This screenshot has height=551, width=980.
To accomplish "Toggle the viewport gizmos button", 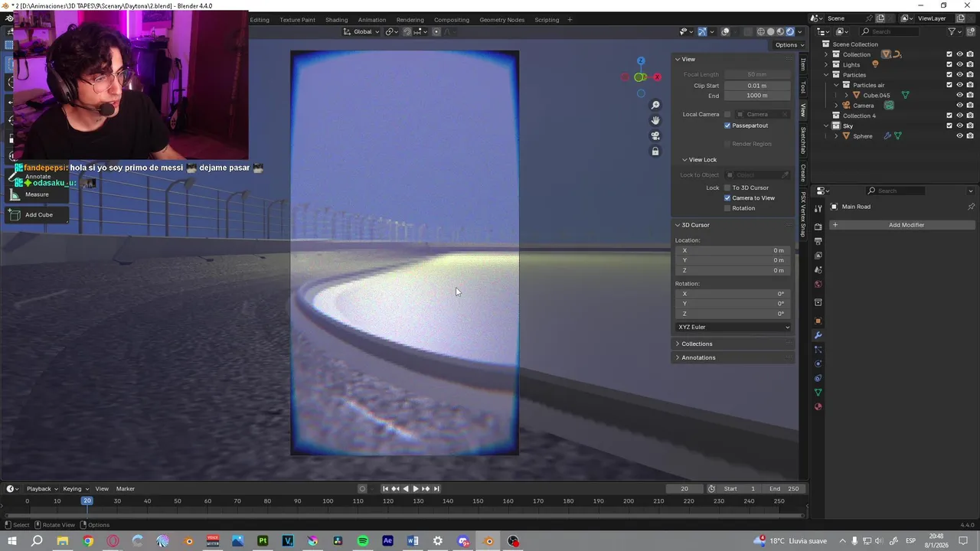I will tap(702, 31).
